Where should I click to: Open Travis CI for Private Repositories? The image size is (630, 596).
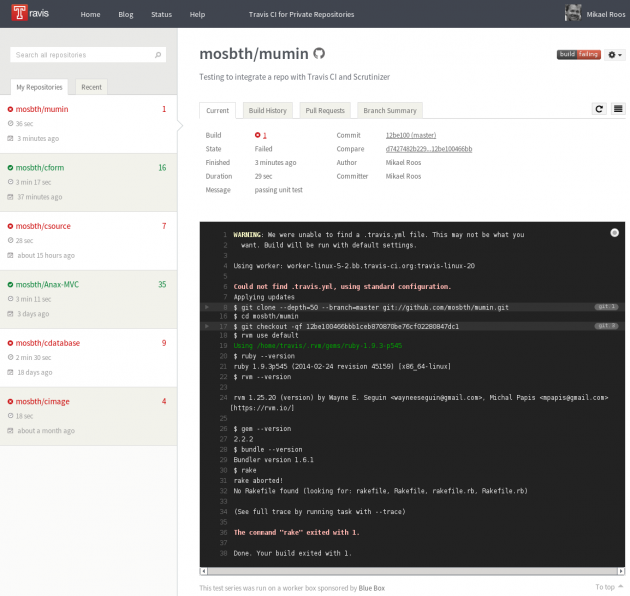pyautogui.click(x=301, y=14)
